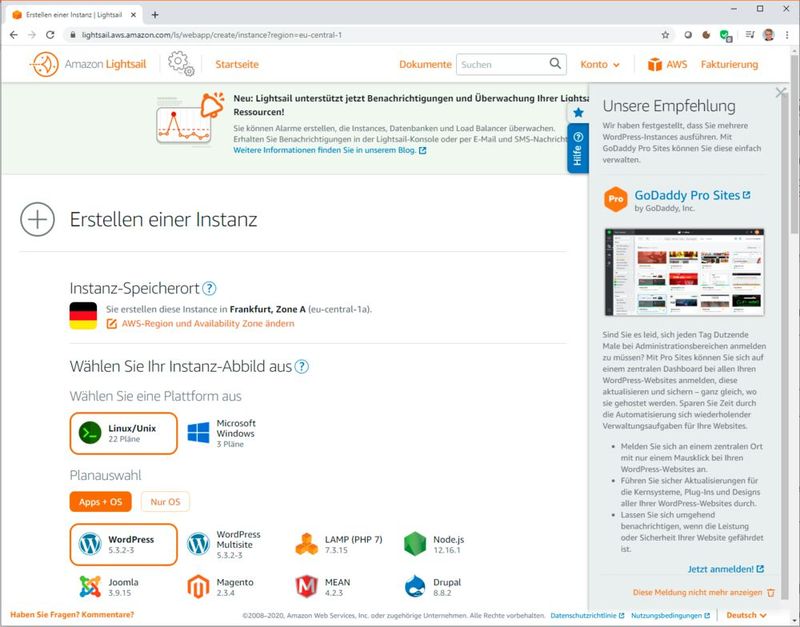This screenshot has width=800, height=627.
Task: Switch to Apps + OS plan selection
Action: (101, 501)
